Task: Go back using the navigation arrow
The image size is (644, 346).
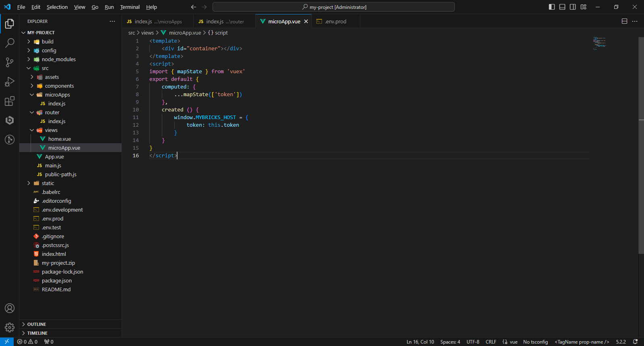Action: tap(194, 7)
